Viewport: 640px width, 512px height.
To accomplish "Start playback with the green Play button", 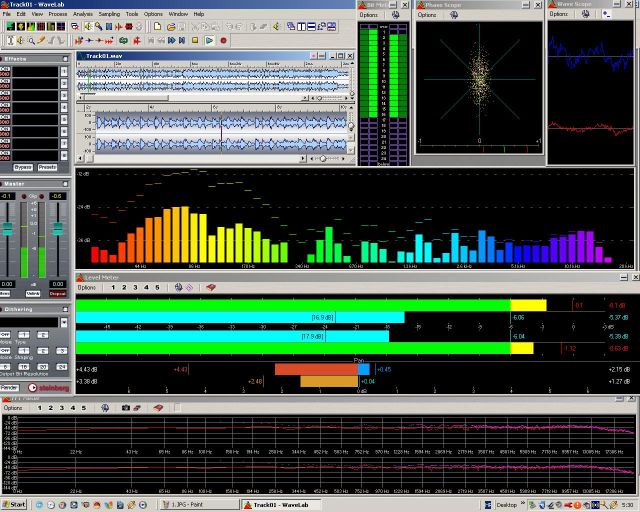I will pyautogui.click(x=209, y=40).
